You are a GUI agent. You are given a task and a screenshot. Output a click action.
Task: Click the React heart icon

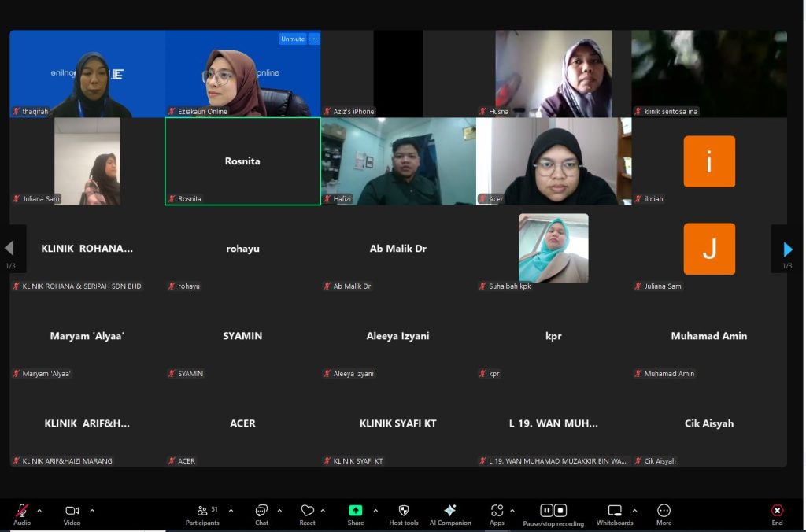click(x=307, y=511)
